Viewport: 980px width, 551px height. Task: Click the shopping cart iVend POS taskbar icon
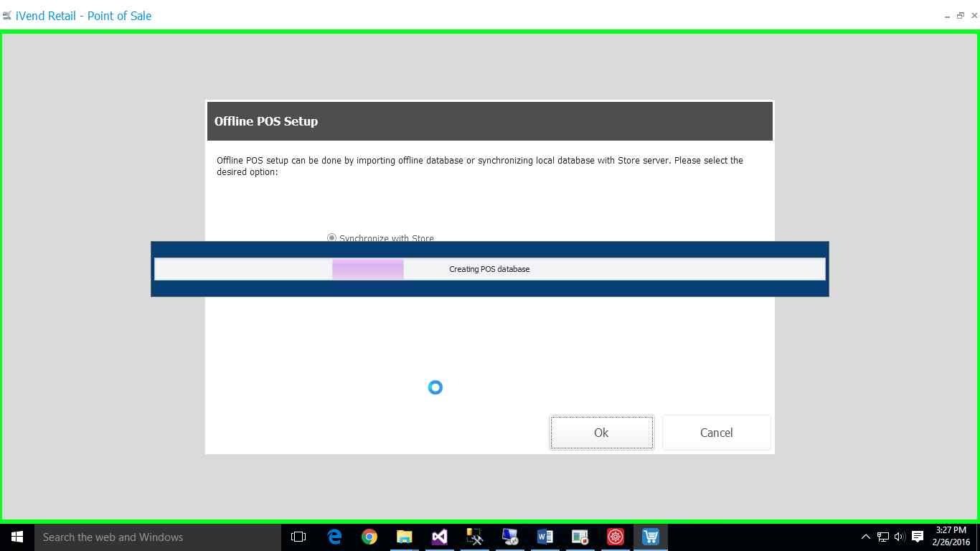point(650,537)
